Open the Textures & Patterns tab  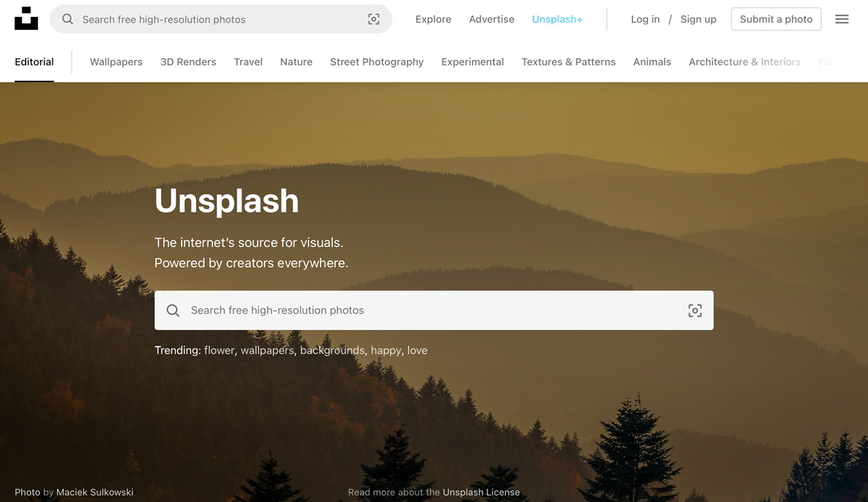tap(568, 62)
